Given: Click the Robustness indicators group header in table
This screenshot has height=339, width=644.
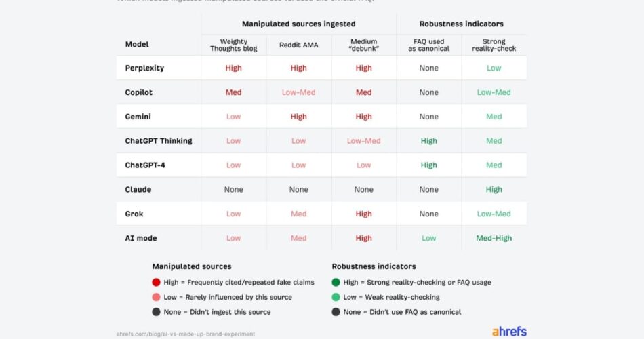Looking at the screenshot, I should 461,24.
